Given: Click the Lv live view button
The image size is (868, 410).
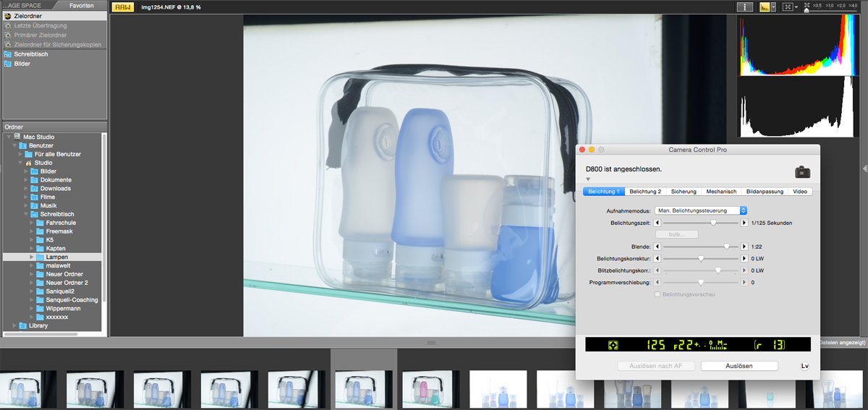Looking at the screenshot, I should 804,366.
